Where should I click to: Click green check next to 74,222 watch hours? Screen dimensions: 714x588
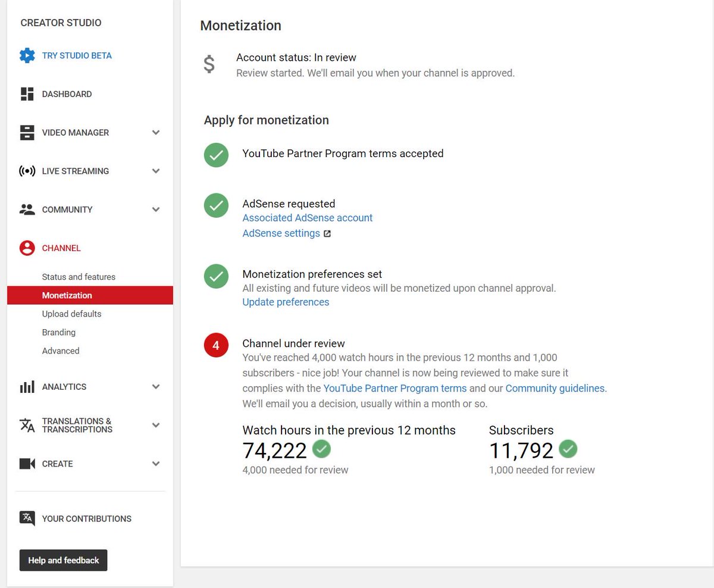pyautogui.click(x=321, y=449)
